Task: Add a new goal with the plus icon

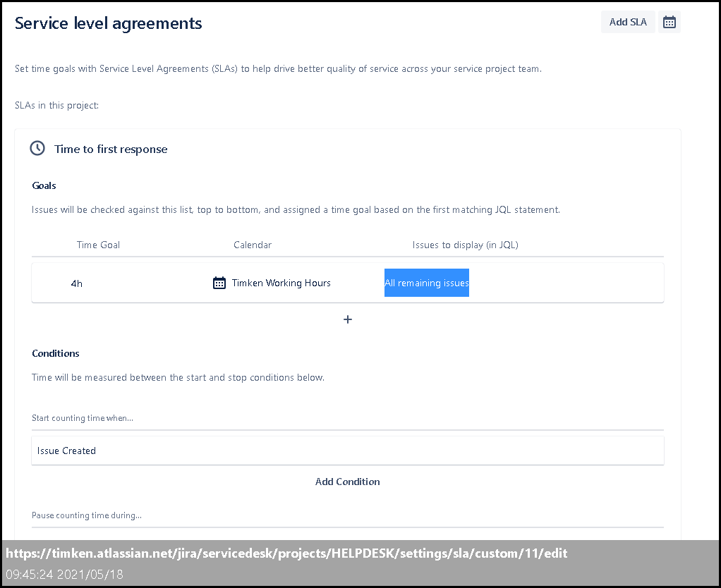Action: click(348, 319)
